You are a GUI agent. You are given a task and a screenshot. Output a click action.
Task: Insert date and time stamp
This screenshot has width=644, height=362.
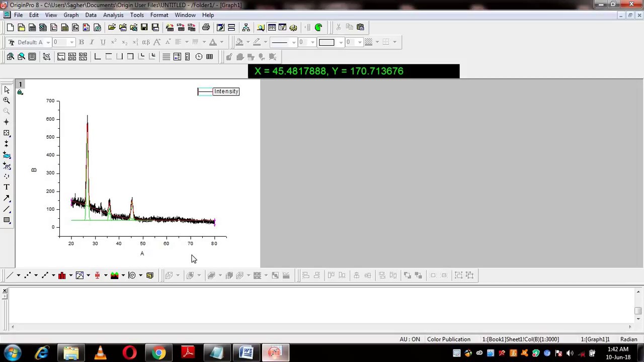tap(199, 57)
